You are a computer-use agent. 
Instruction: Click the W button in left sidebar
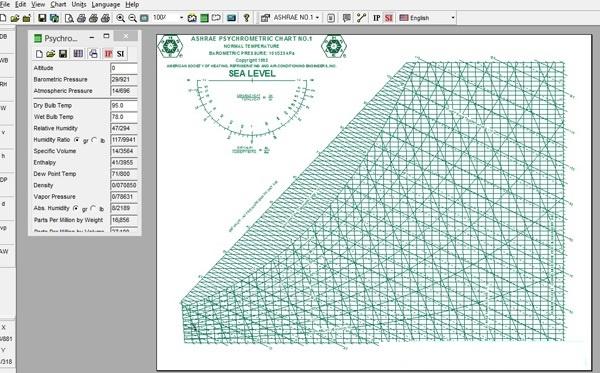4,108
